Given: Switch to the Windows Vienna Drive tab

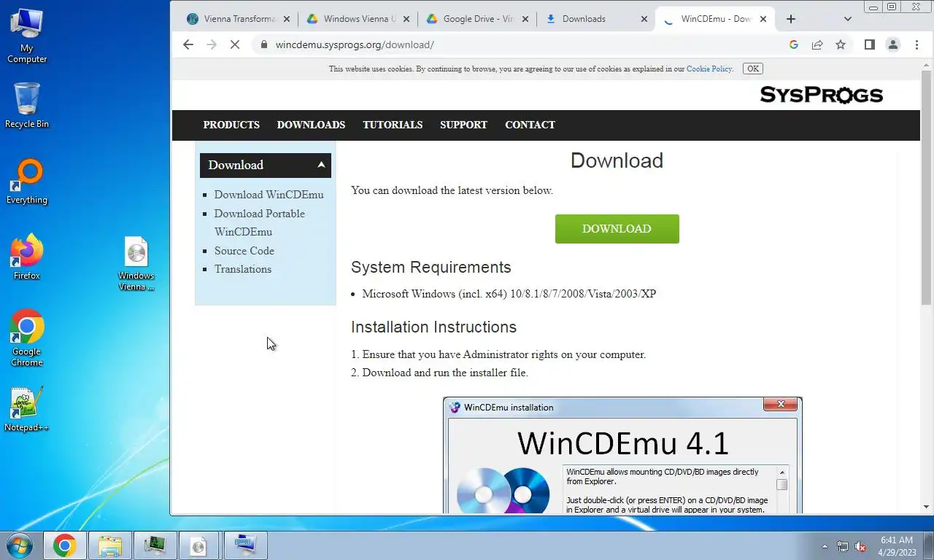Looking at the screenshot, I should (x=358, y=19).
